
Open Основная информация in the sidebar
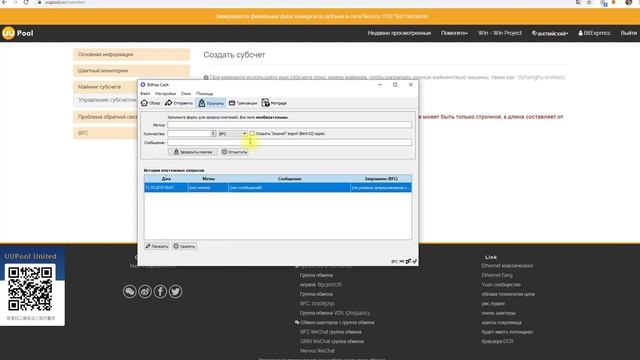(131, 54)
